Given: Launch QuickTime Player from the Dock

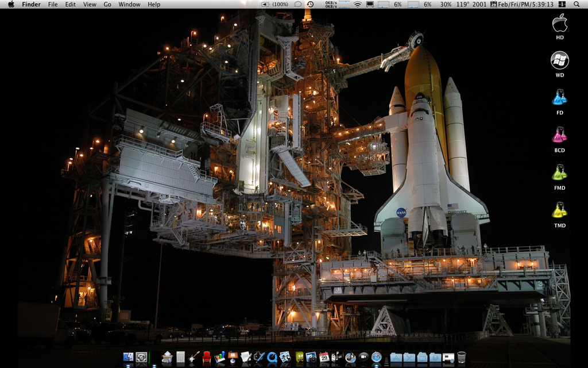Looking at the screenshot, I should [x=272, y=358].
